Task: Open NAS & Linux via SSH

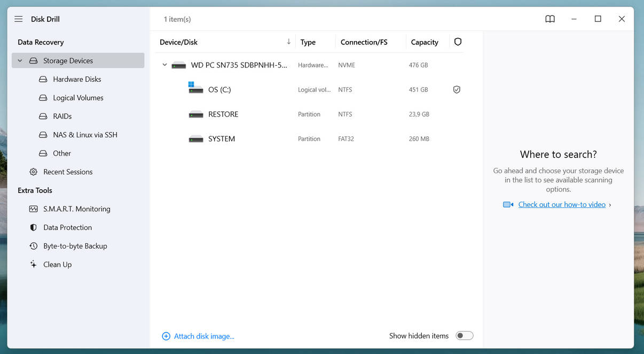Action: tap(85, 135)
